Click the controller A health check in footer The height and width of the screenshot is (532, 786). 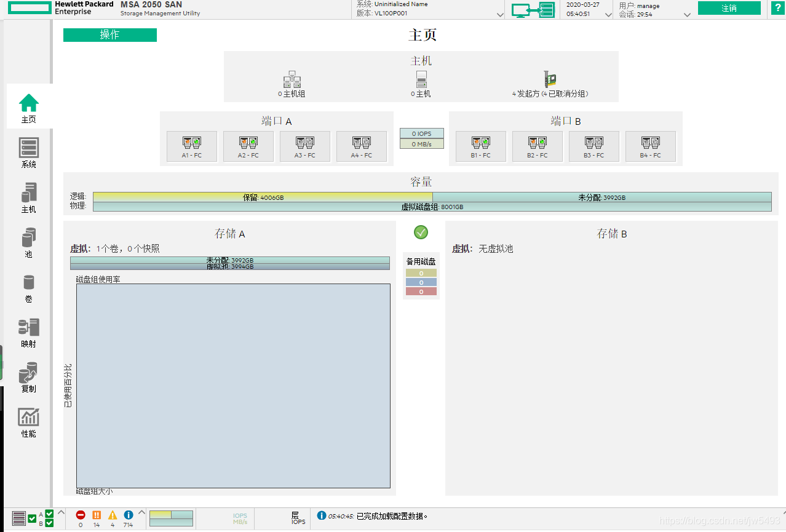click(50, 514)
